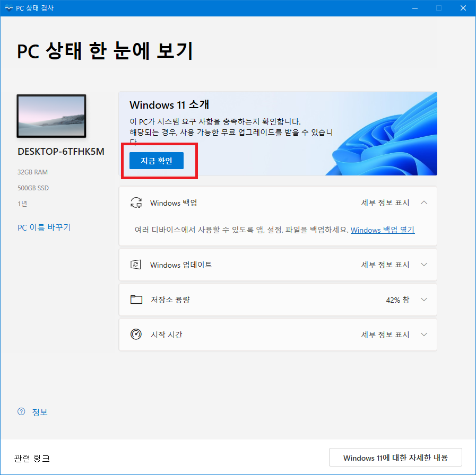Click the 시작 시간 gauge icon
Viewport: 476px width, 475px height.
click(136, 335)
